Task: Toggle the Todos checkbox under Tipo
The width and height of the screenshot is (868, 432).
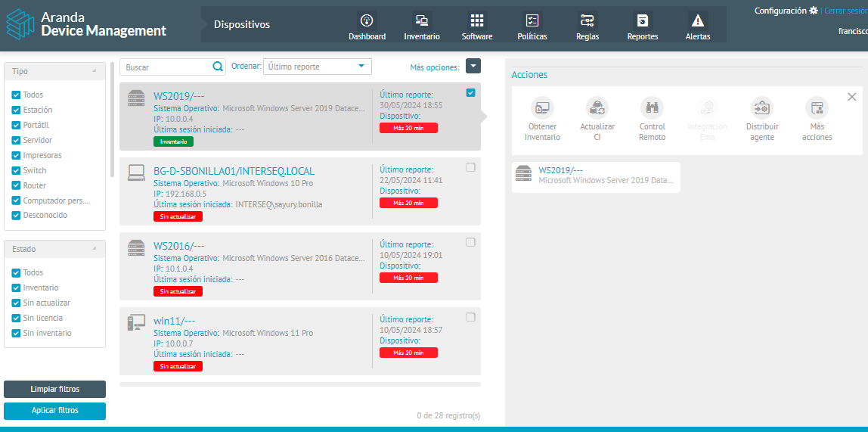Action: point(16,95)
